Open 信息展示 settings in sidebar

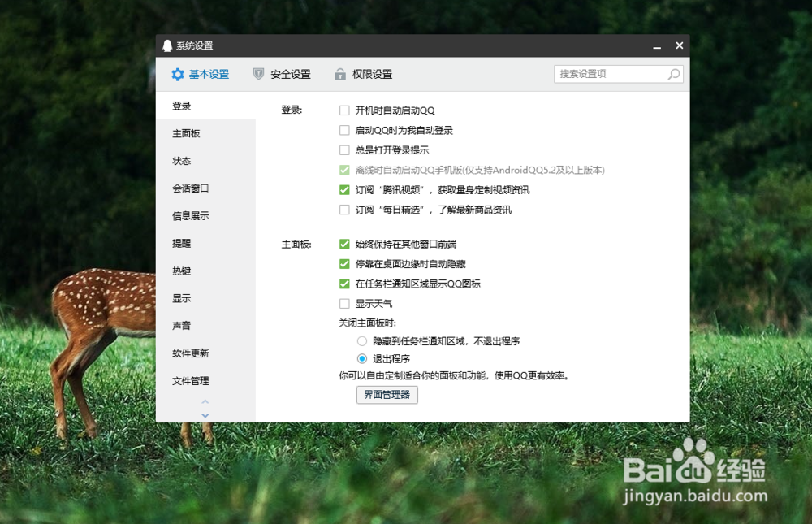pos(205,215)
